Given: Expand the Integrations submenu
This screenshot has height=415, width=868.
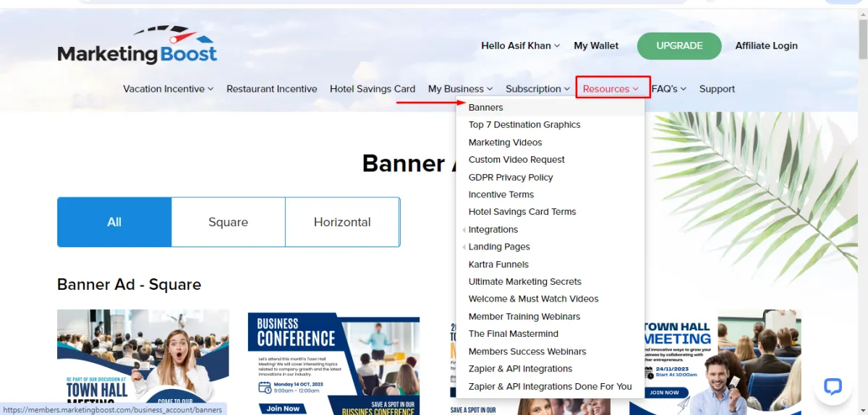Looking at the screenshot, I should coord(493,229).
